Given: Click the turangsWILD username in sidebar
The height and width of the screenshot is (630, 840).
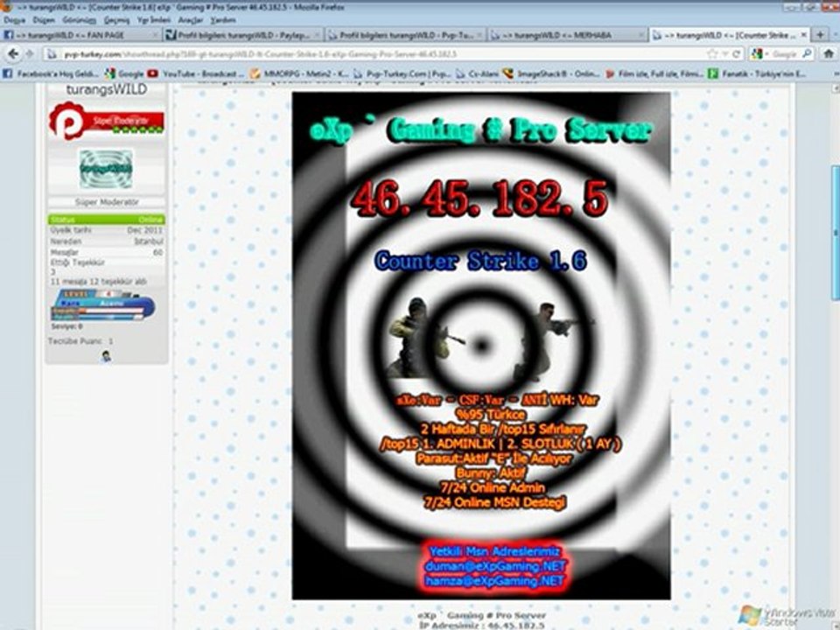Looking at the screenshot, I should 107,89.
